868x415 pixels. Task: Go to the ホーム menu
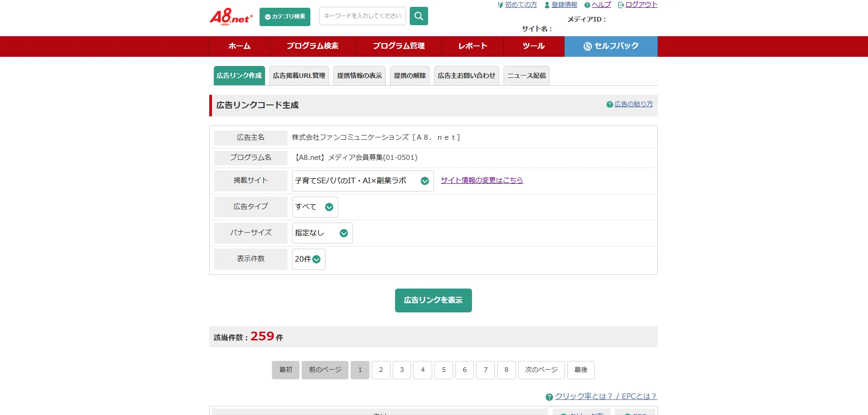click(239, 46)
